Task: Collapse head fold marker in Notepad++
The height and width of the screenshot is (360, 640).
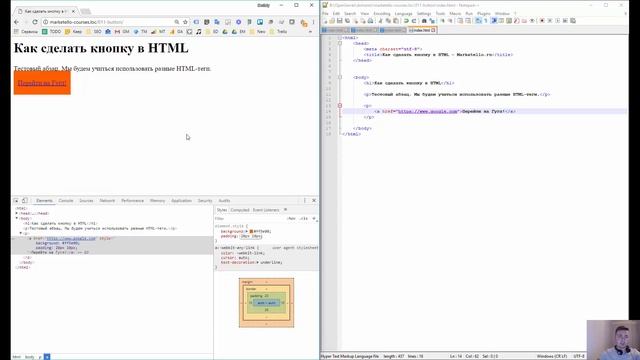Action: tap(340, 43)
